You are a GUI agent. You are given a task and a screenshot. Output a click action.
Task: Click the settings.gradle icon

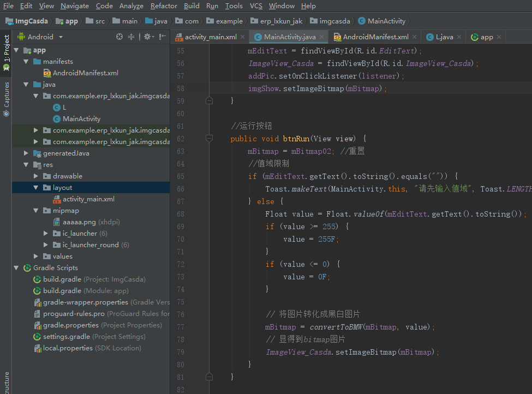tap(37, 337)
